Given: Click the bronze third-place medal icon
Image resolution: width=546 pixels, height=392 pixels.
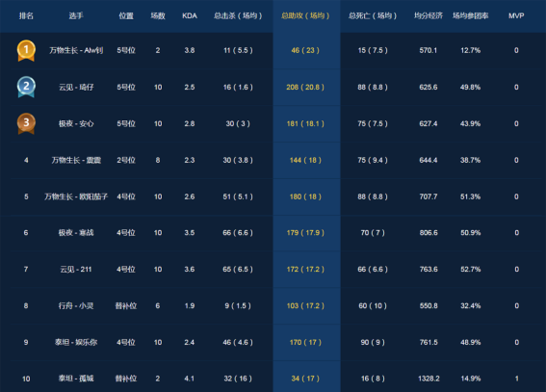Looking at the screenshot, I should click(x=26, y=123).
